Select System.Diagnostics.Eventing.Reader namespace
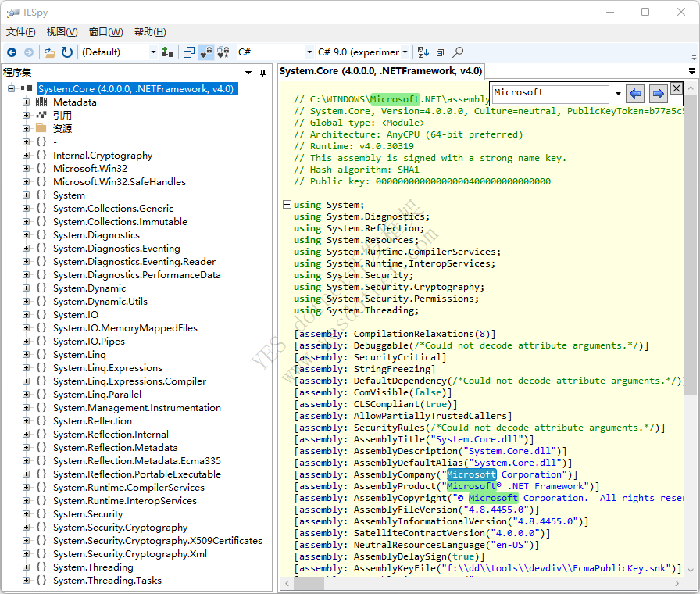 (x=134, y=262)
